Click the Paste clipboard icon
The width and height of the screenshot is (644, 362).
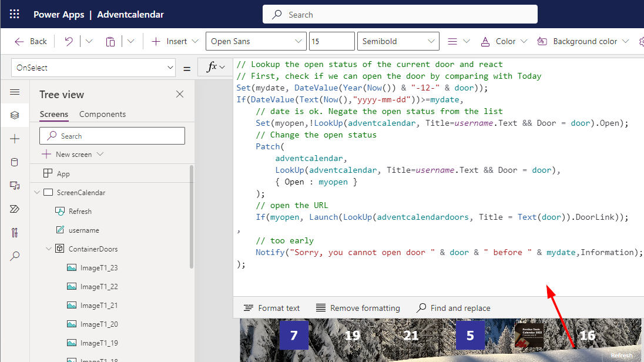click(x=110, y=41)
